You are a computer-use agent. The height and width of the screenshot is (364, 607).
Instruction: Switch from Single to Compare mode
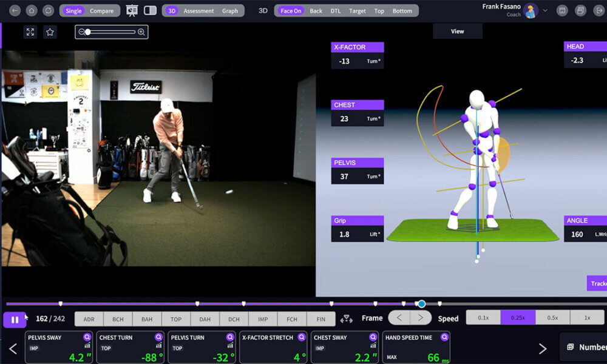101,10
